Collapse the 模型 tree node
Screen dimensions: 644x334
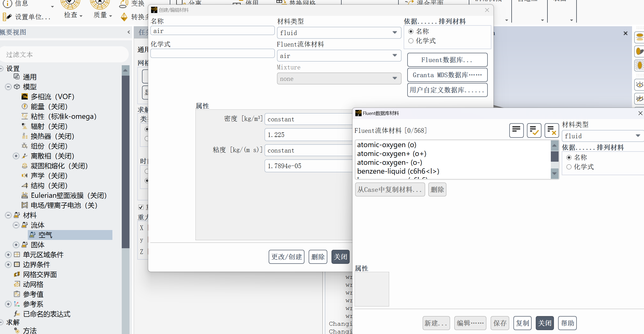tap(8, 87)
